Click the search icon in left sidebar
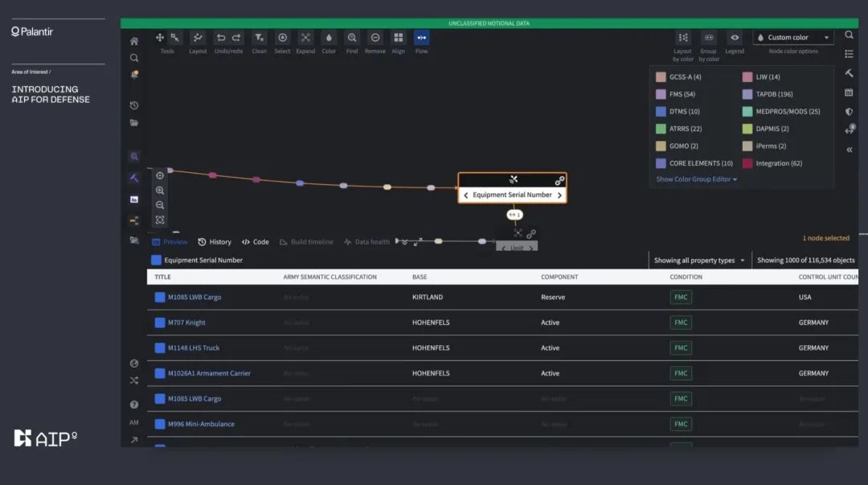The width and height of the screenshot is (868, 485). click(134, 58)
